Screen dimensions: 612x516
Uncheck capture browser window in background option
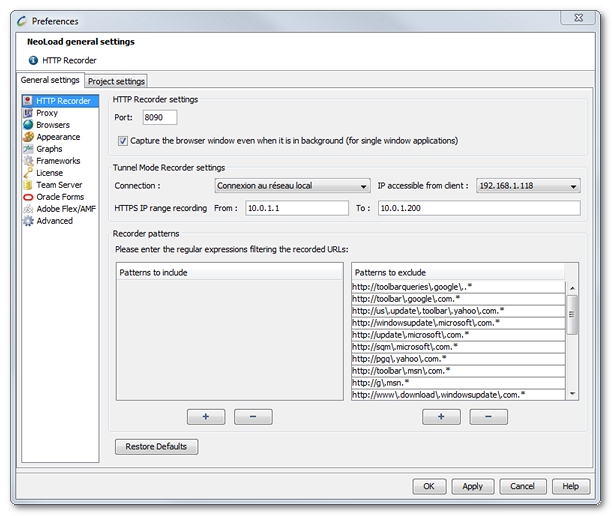pos(123,141)
